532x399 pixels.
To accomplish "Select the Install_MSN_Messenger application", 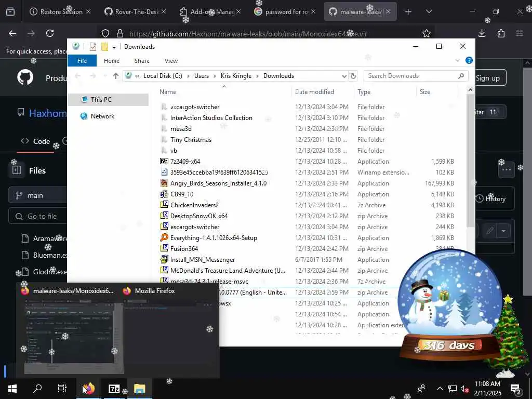I will [203, 260].
